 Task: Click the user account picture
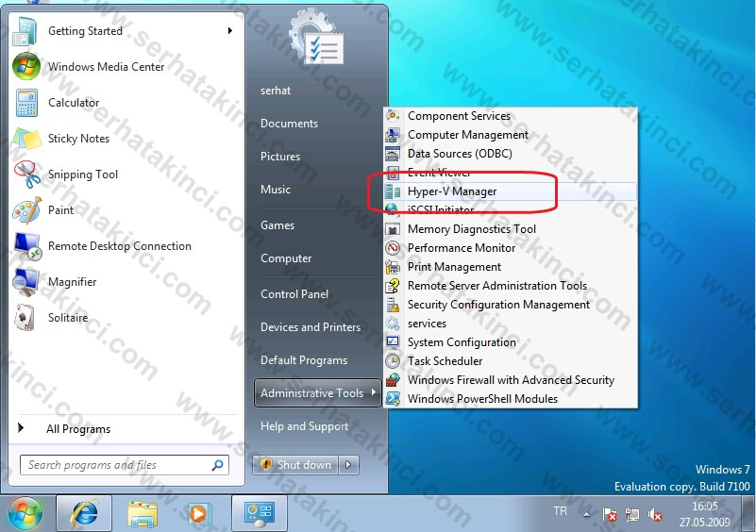(x=316, y=37)
